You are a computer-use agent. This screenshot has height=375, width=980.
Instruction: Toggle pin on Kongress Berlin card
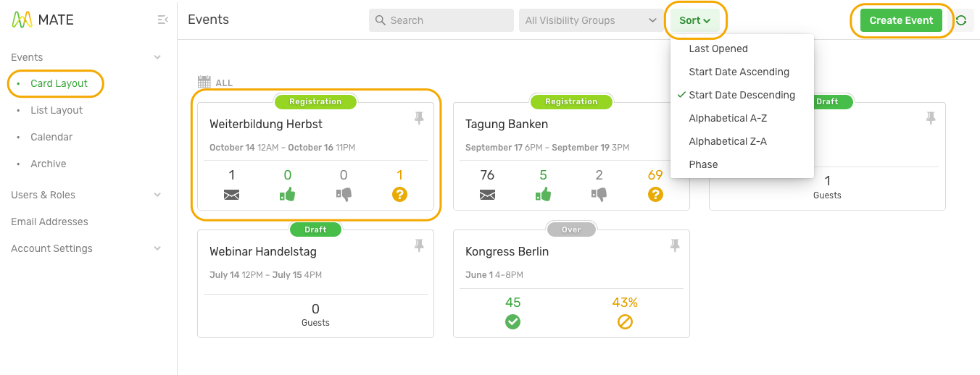click(675, 246)
